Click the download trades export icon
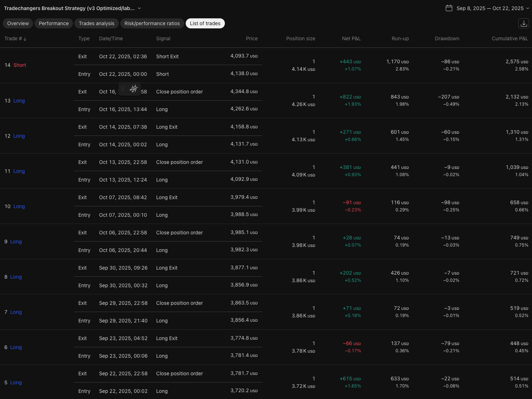The height and width of the screenshot is (399, 532). tap(524, 24)
